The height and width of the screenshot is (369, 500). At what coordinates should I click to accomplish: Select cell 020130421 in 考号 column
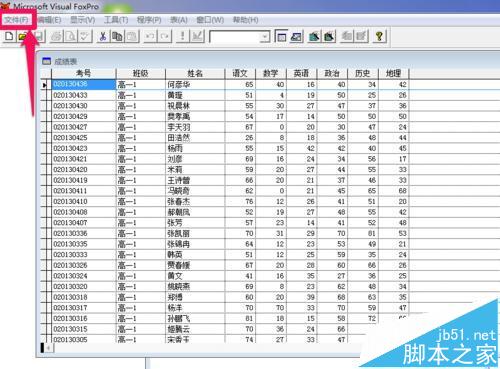[x=84, y=159]
